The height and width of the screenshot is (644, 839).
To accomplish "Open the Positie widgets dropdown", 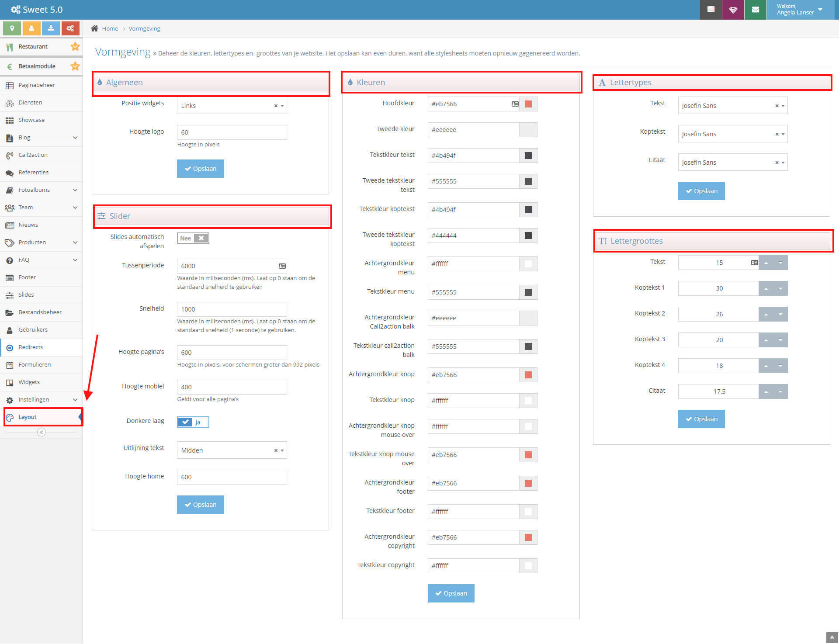I will [282, 105].
